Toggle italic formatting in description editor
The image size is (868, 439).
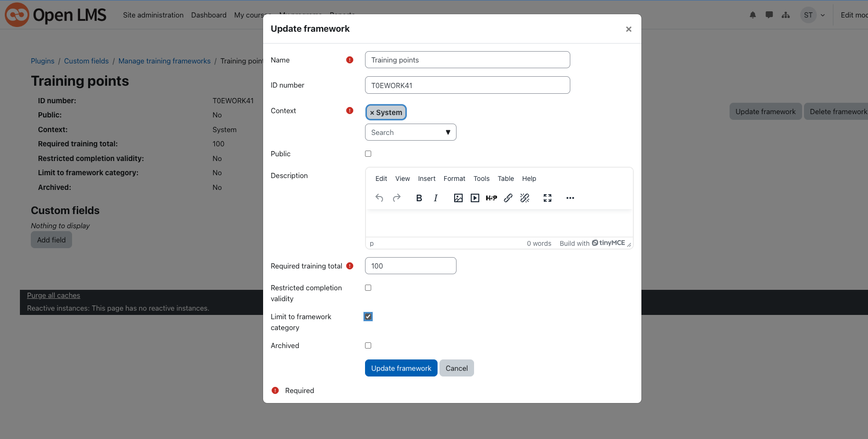point(436,198)
